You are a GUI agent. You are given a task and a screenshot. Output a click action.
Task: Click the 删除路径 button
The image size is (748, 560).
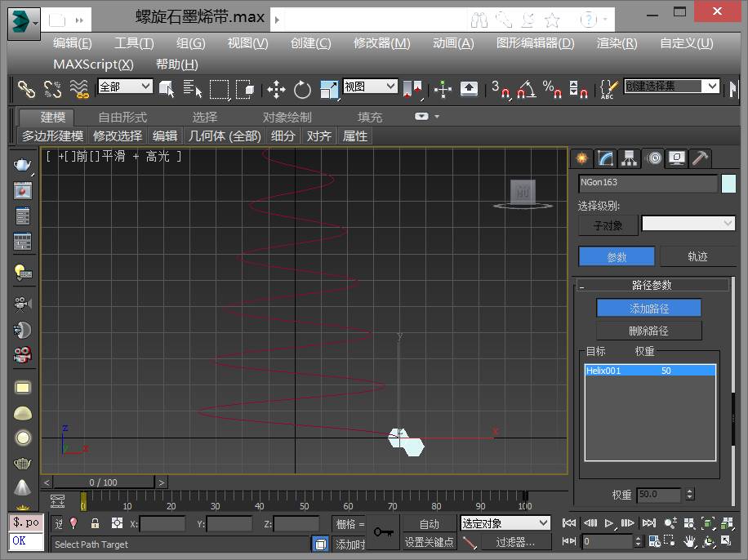648,331
